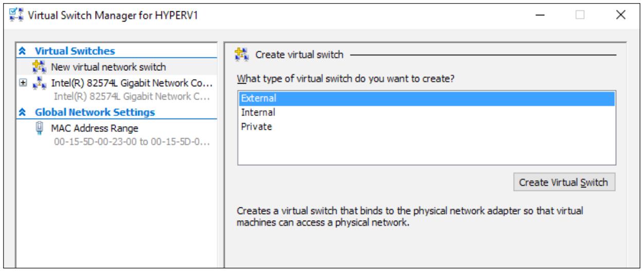Choose External switch type
The width and height of the screenshot is (644, 272).
[x=426, y=98]
